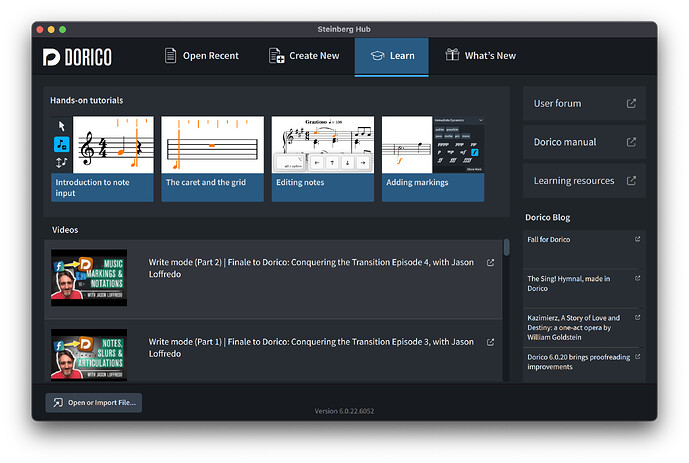Click the Steinberg Hub window title
Viewport: 689px width, 463px height.
(x=344, y=29)
